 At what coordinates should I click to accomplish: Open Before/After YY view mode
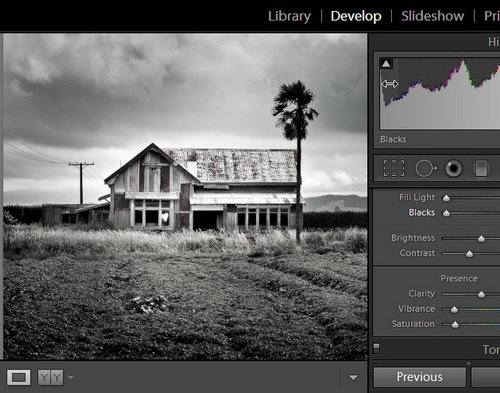[x=50, y=377]
